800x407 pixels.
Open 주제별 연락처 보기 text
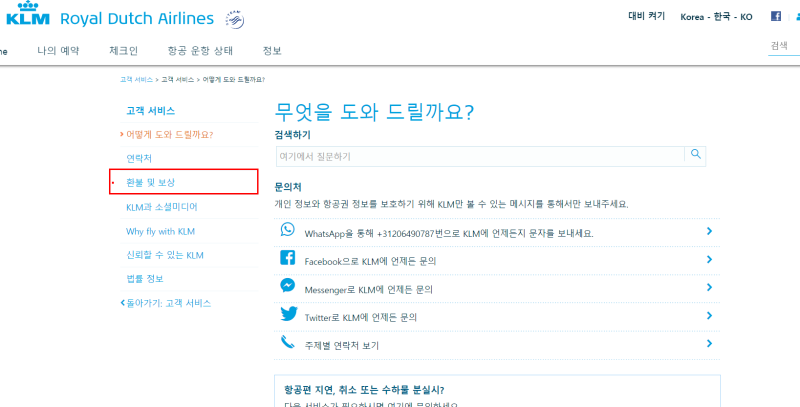pos(341,345)
